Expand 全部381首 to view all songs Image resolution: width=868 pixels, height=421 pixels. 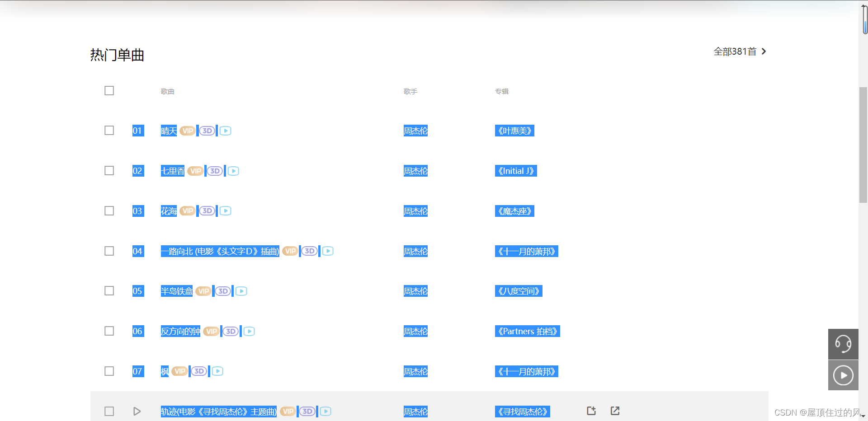(740, 51)
